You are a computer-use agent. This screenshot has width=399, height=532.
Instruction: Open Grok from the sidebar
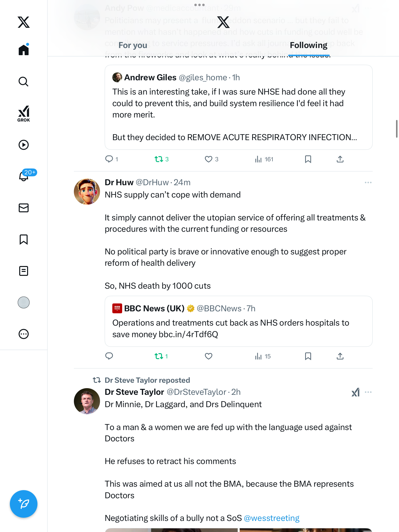[24, 114]
